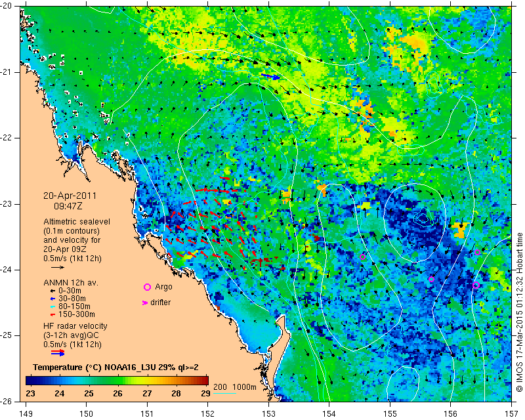Click the date label 20-Apr-2011
This screenshot has width=525, height=420.
pos(70,196)
